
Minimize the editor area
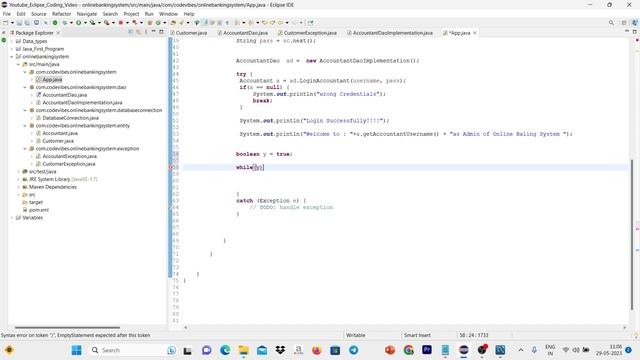(627, 31)
